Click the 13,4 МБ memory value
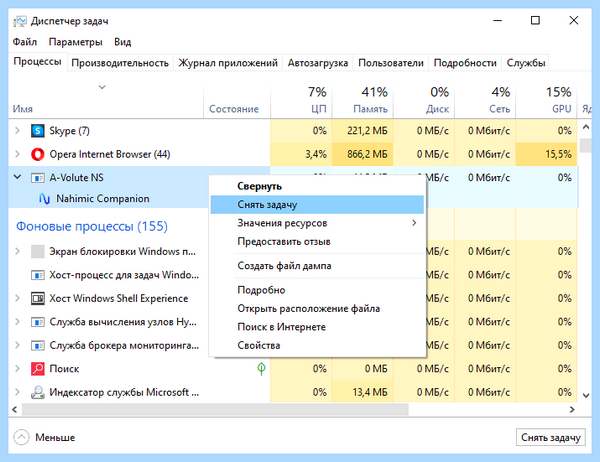Screen dimensions: 600x462 pos(370,392)
